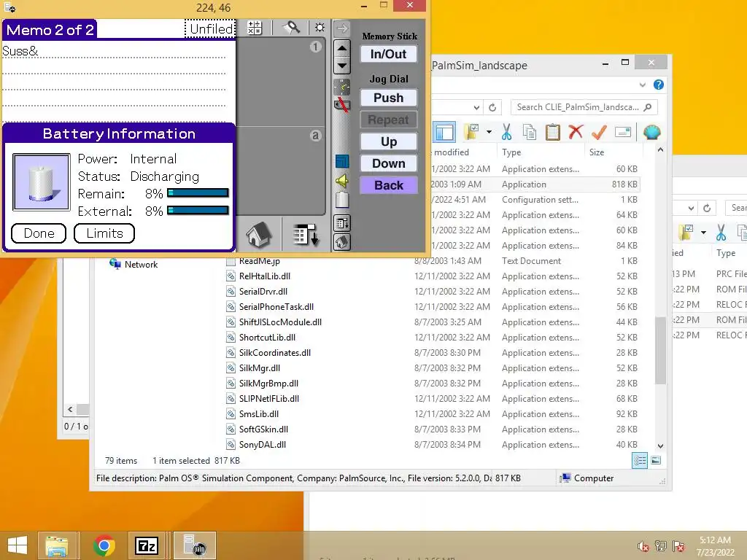The image size is (747, 560).
Task: Click the Classic Shell settings shell icon
Action: (651, 132)
